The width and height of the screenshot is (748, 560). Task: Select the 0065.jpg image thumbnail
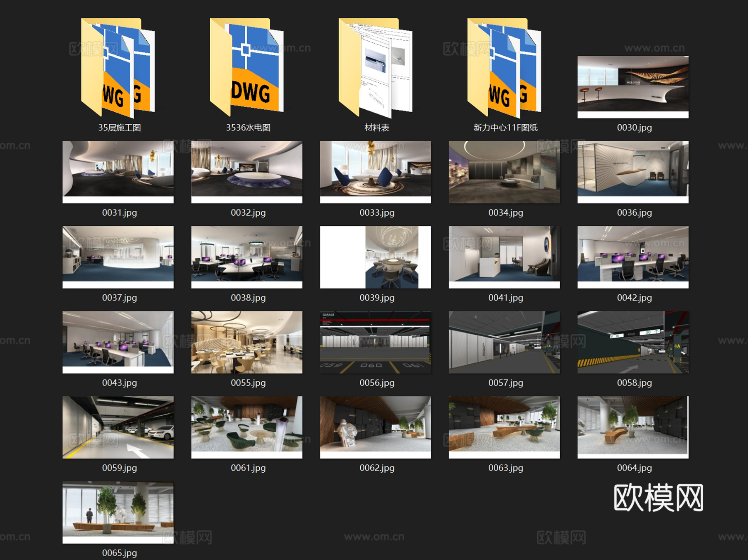pos(118,513)
